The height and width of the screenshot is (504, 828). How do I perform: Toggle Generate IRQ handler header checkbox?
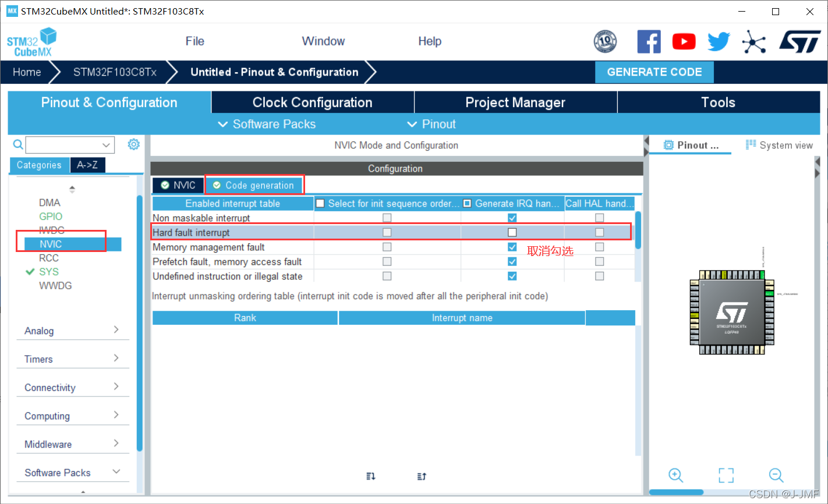(x=467, y=203)
